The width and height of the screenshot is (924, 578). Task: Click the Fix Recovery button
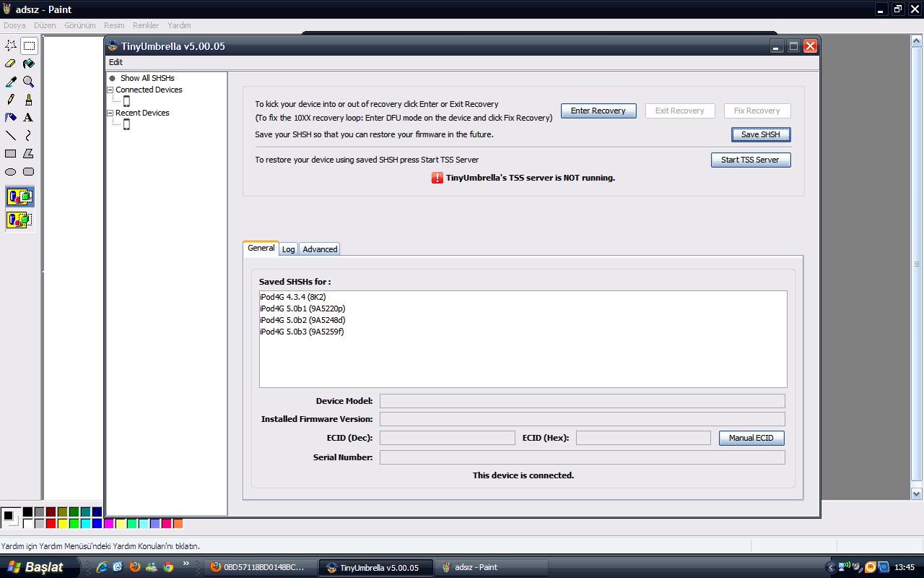click(757, 111)
